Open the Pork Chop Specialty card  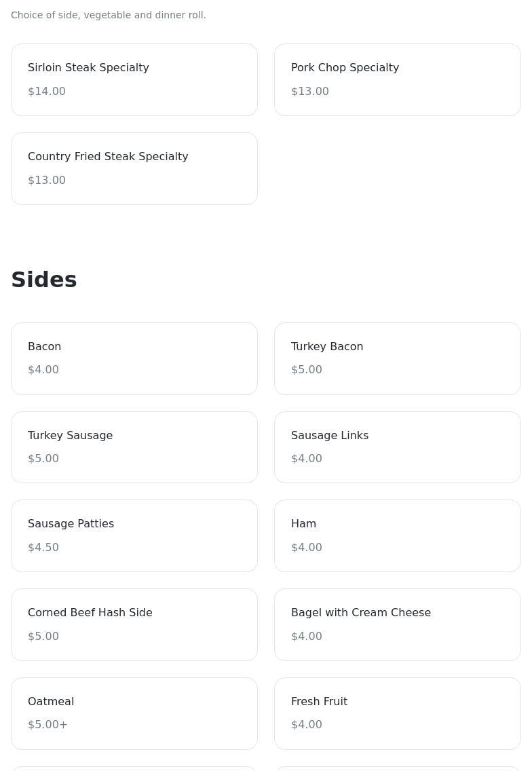pos(397,79)
